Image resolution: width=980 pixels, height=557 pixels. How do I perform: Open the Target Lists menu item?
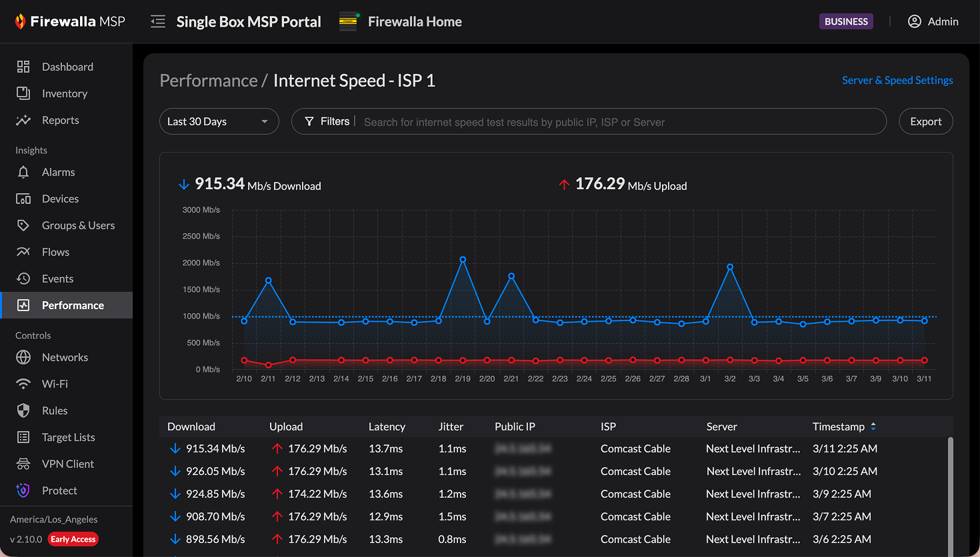(x=68, y=437)
